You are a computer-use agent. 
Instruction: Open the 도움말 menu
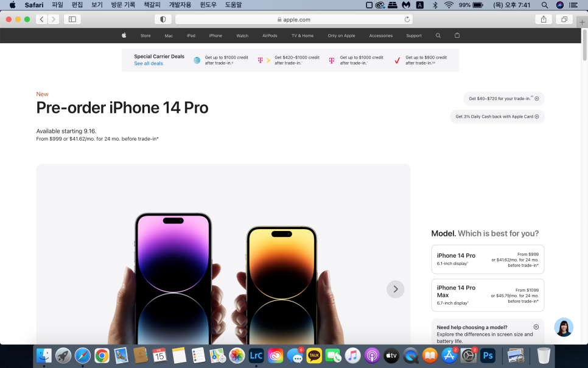(x=233, y=5)
